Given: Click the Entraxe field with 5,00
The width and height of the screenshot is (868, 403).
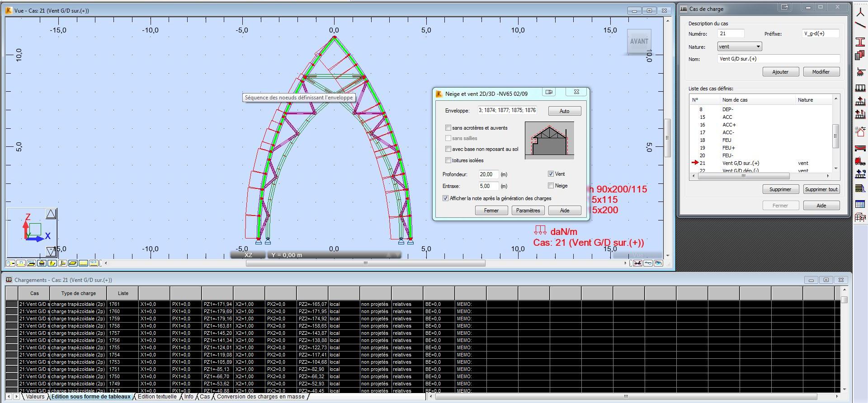Looking at the screenshot, I should click(x=488, y=186).
